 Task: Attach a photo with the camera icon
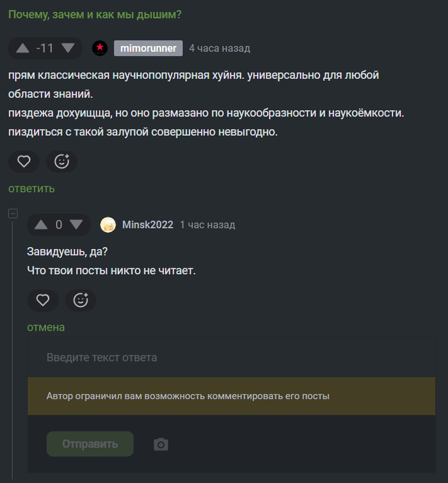(161, 444)
